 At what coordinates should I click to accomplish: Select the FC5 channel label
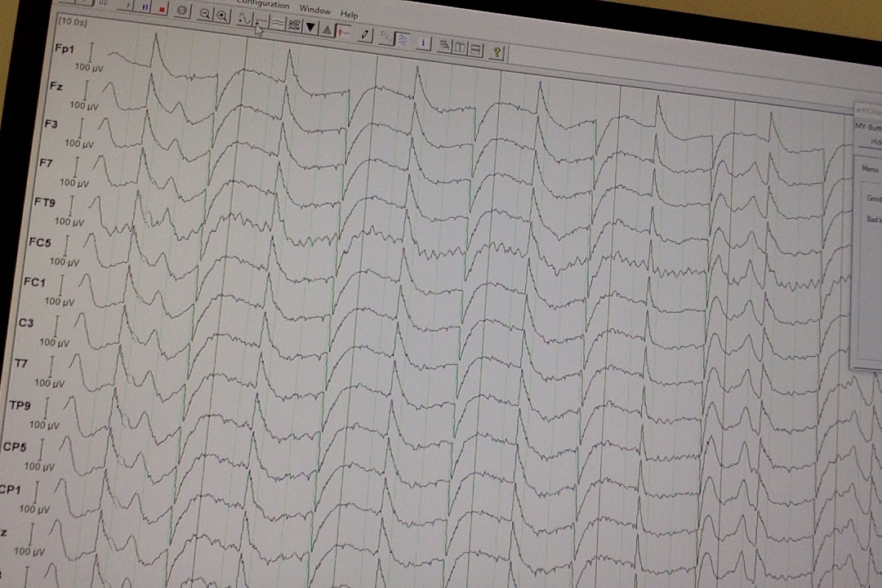[x=40, y=242]
